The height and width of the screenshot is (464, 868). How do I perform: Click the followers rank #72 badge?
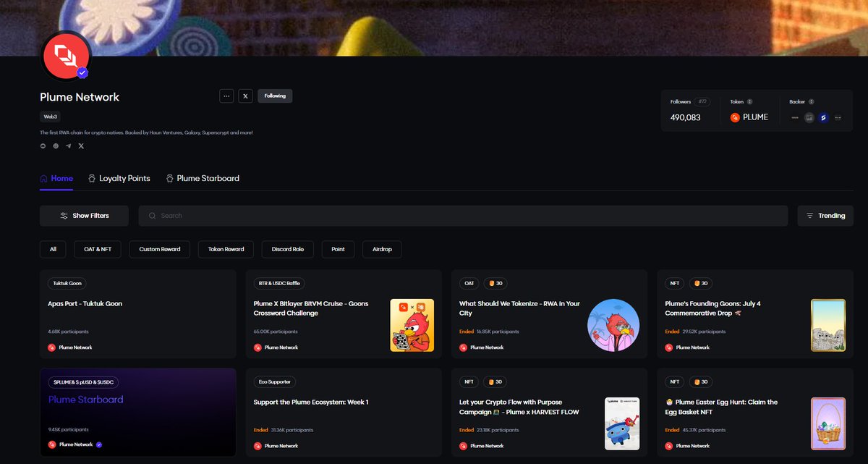(x=702, y=102)
